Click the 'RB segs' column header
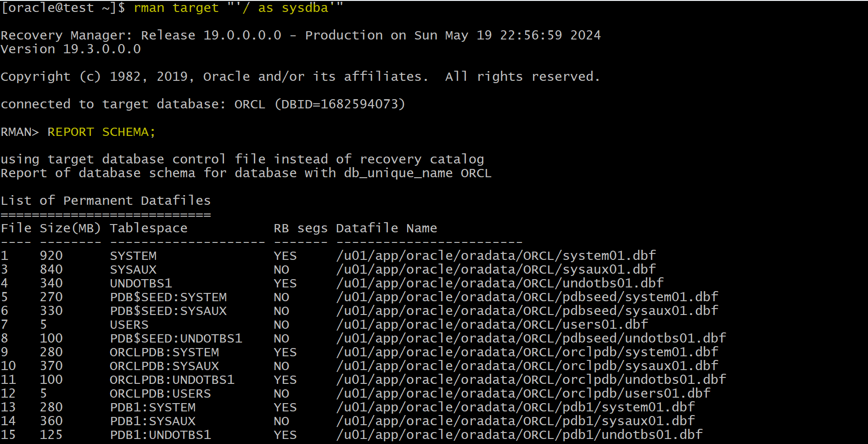Viewport: 868px width, 444px height. coord(301,228)
